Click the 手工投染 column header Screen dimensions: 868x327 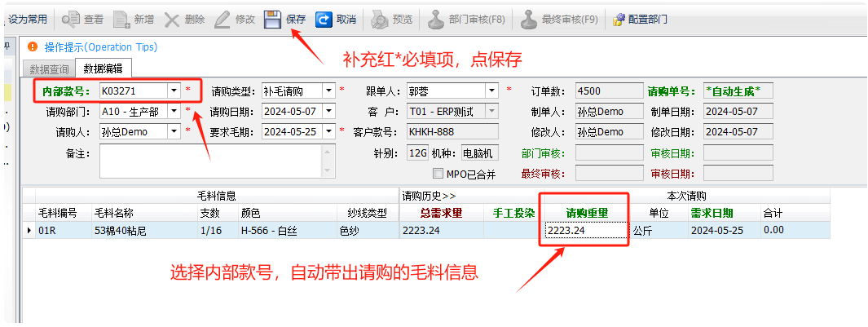coord(513,213)
